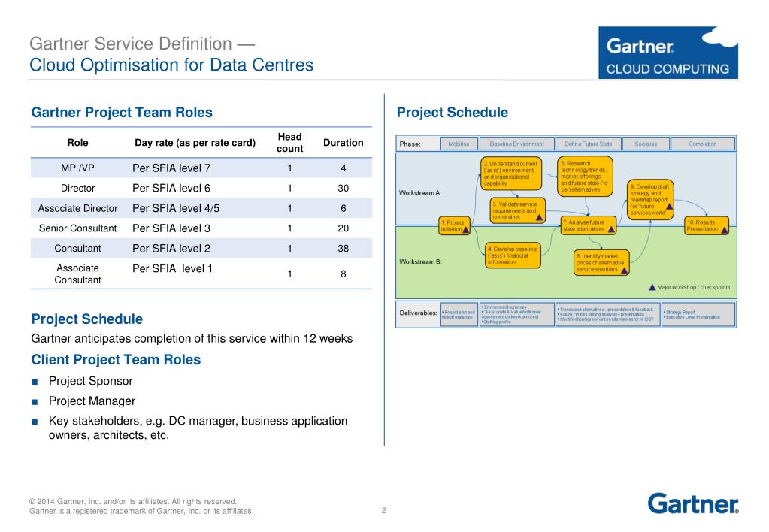The image size is (769, 532).
Task: Select the Socialise phase box
Action: point(646,144)
